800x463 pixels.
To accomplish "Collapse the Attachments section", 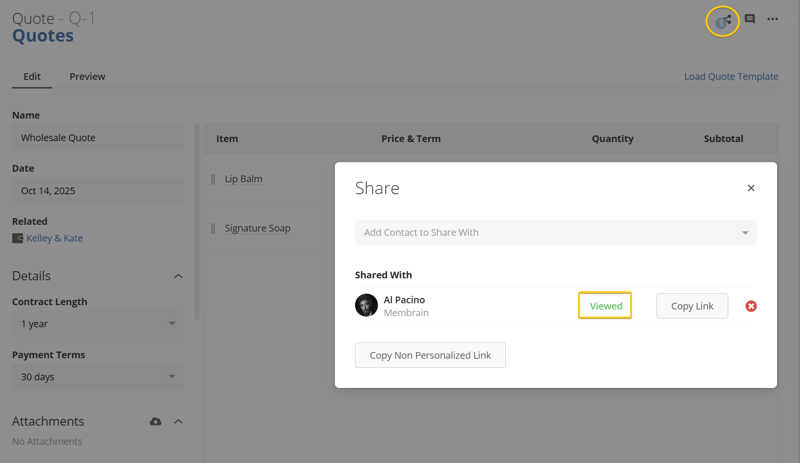I will [178, 422].
